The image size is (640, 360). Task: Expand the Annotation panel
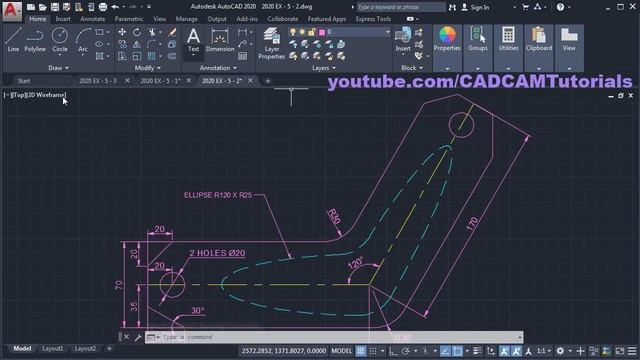pos(218,68)
